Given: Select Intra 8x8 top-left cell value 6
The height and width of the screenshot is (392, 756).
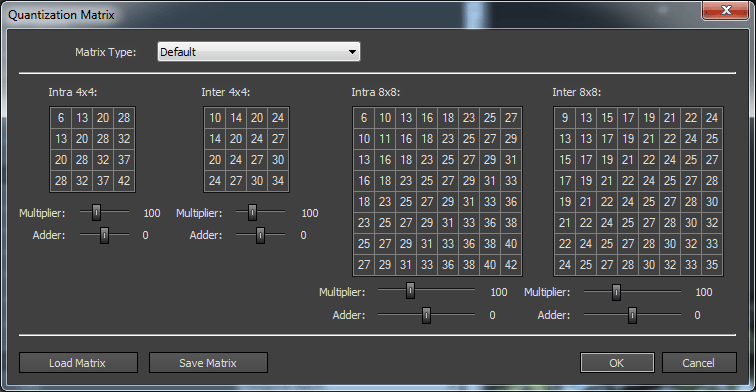Looking at the screenshot, I should coord(364,118).
